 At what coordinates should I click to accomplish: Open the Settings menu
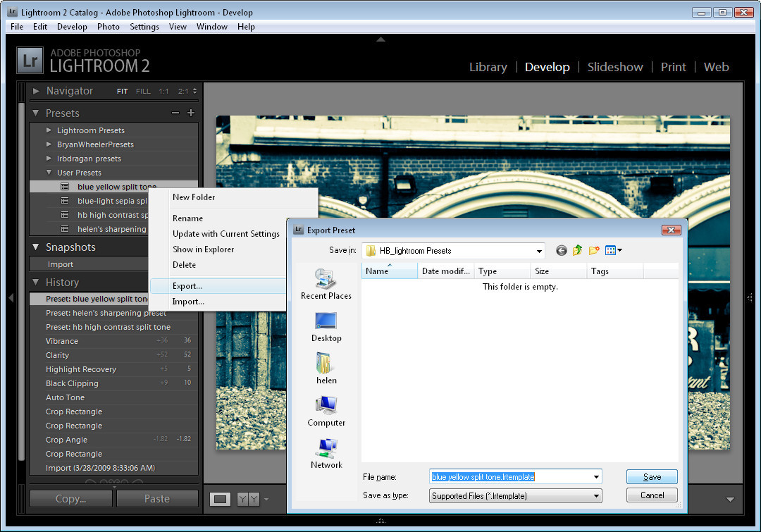pyautogui.click(x=144, y=27)
